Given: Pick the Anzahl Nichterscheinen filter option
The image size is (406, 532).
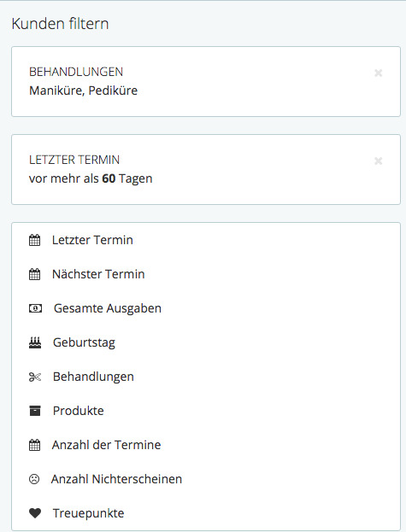Looking at the screenshot, I should [206, 479].
